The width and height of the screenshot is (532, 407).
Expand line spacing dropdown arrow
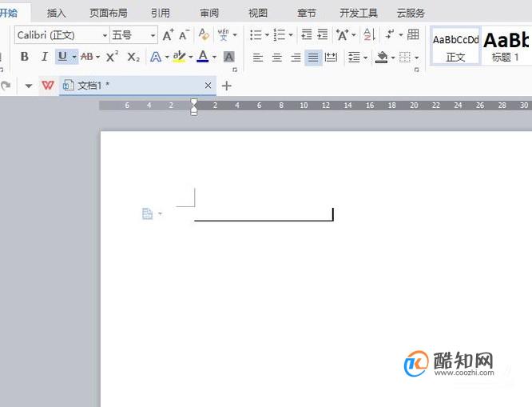pyautogui.click(x=365, y=58)
